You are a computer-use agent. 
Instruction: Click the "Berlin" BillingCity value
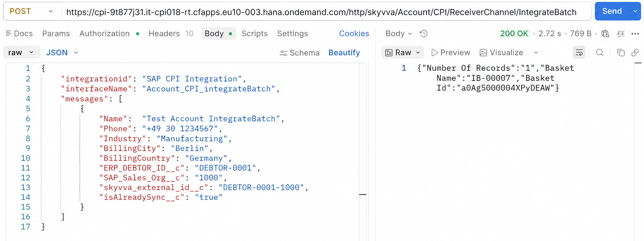(x=189, y=148)
